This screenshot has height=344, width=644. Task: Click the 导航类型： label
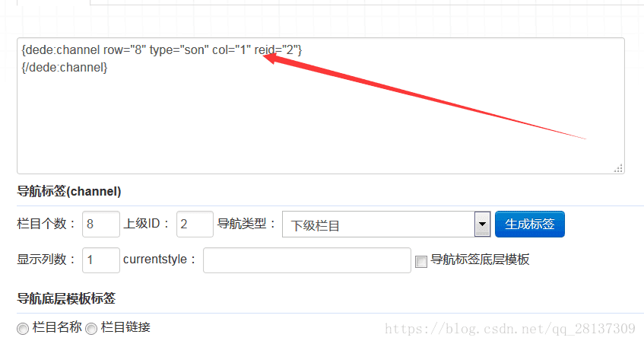pyautogui.click(x=246, y=224)
